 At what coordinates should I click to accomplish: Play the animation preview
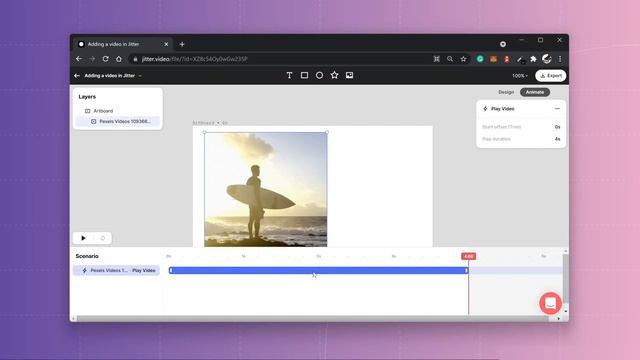point(84,238)
